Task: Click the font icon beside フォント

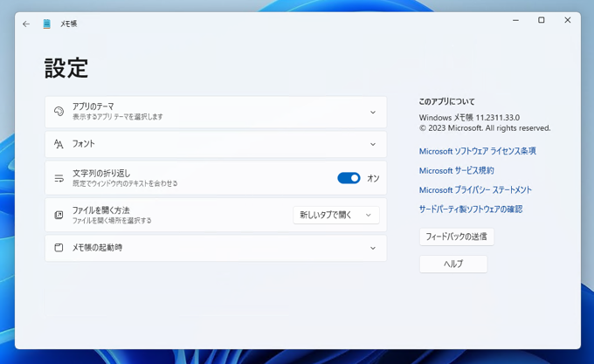Action: 59,144
